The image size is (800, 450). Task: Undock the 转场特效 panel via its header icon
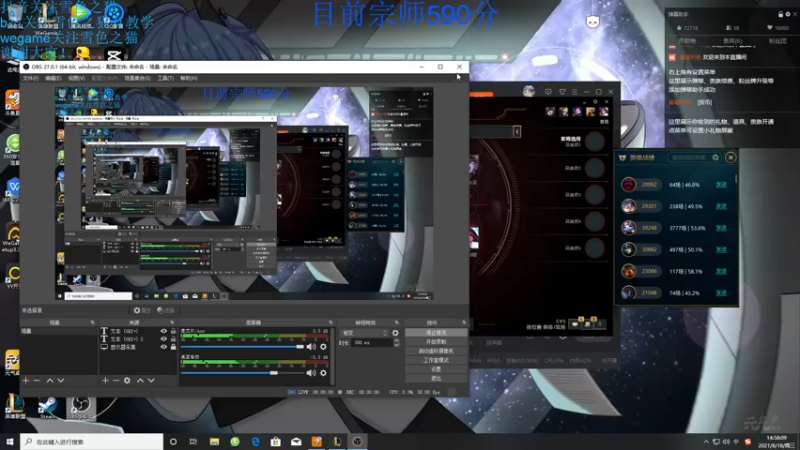pyautogui.click(x=396, y=322)
